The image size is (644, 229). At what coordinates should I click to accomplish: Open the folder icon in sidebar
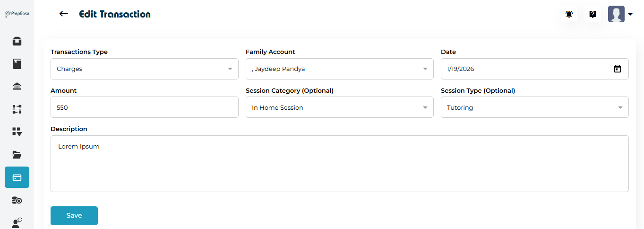coord(17,155)
